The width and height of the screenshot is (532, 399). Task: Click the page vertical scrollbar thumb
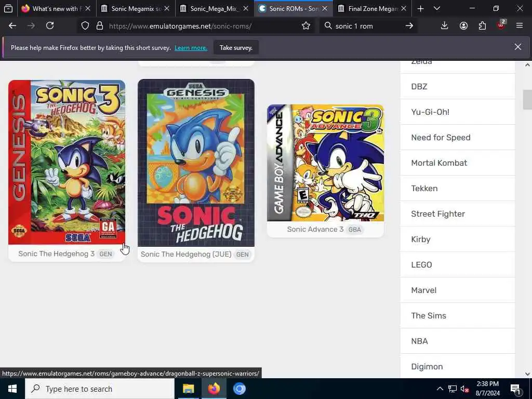click(x=527, y=100)
